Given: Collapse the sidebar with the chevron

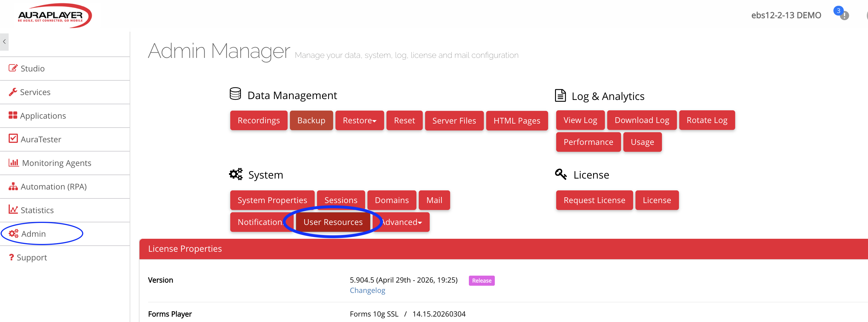Looking at the screenshot, I should (x=4, y=42).
